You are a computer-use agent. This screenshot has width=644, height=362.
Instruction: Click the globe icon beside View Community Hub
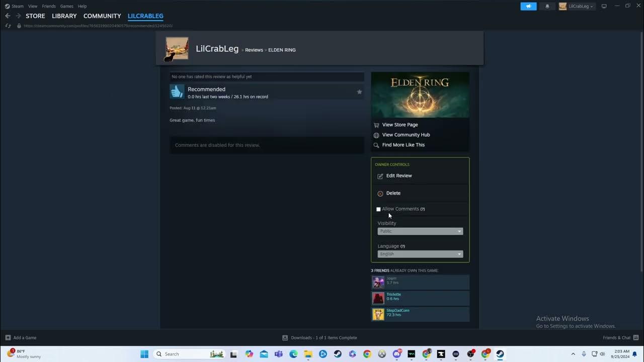click(376, 135)
